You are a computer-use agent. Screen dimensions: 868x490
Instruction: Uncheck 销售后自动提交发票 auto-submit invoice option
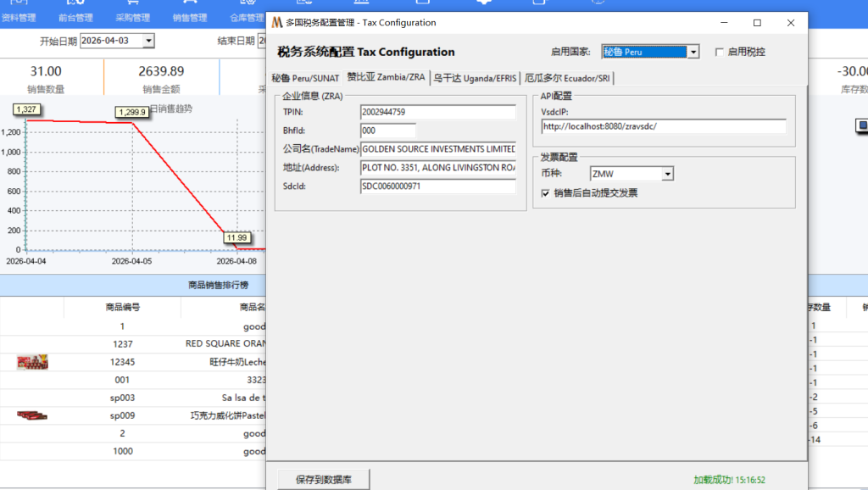coord(546,192)
